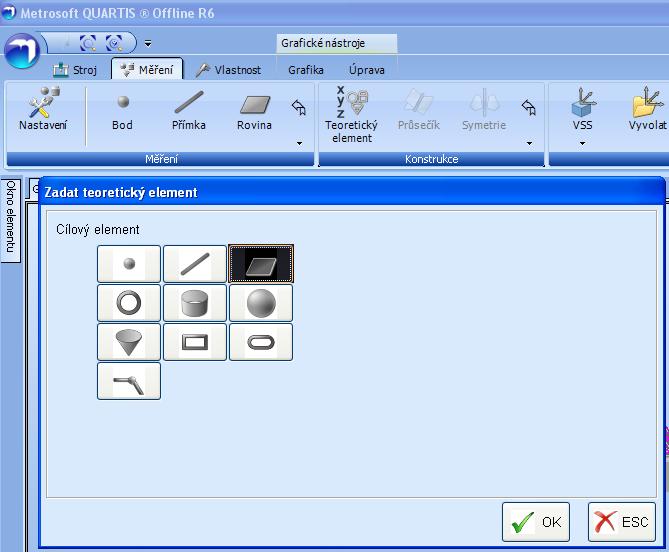Viewport: 669px width, 552px height.
Task: Choose circle ring as target element
Action: (x=129, y=303)
